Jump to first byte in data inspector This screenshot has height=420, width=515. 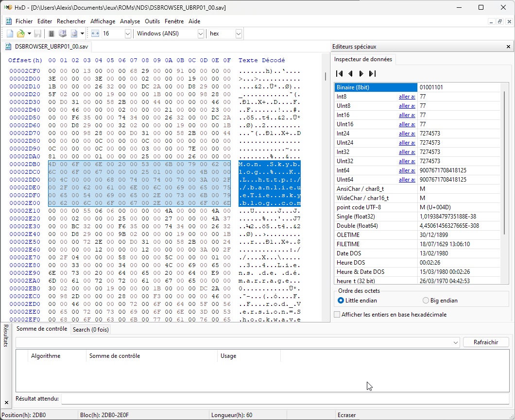coord(340,74)
